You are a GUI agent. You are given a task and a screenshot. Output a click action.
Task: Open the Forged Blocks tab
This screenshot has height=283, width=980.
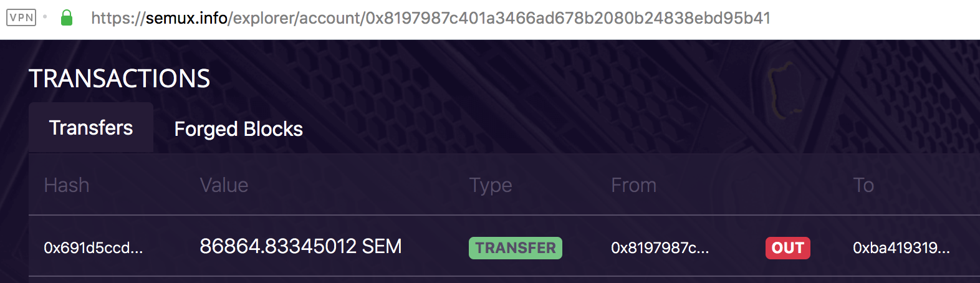(x=238, y=129)
